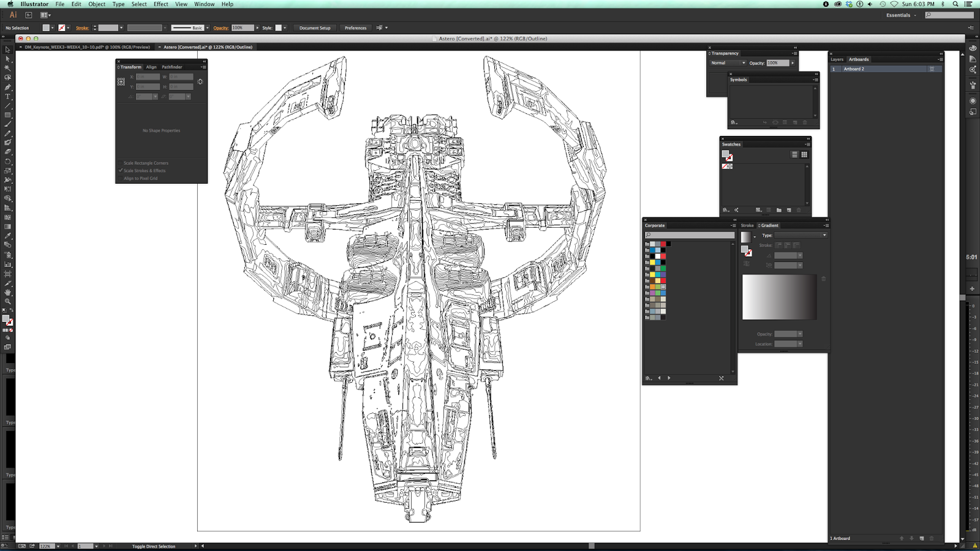The width and height of the screenshot is (980, 551).
Task: Open the Gradient Type dropdown
Action: 801,235
